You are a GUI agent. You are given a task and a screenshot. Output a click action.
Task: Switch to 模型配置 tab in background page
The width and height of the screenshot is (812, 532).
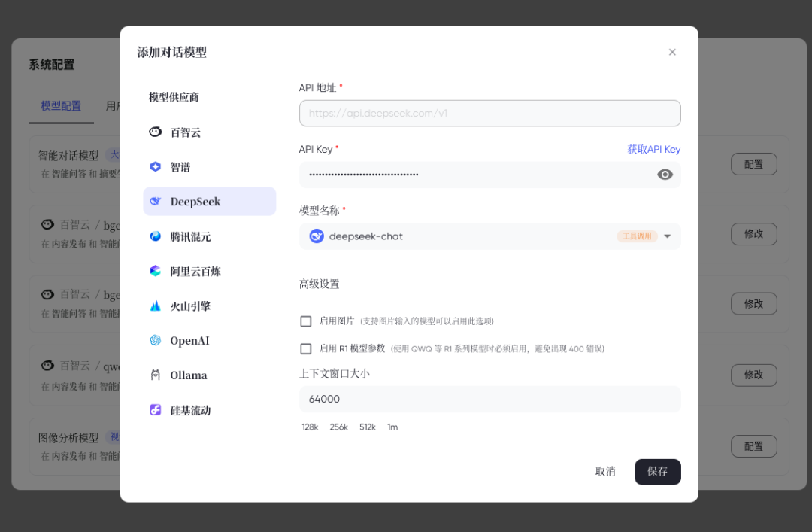61,106
